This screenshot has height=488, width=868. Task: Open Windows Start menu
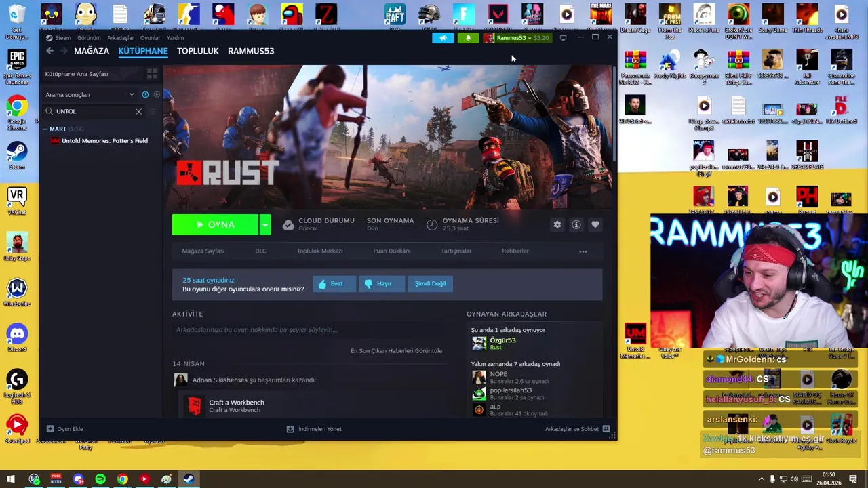click(12, 479)
